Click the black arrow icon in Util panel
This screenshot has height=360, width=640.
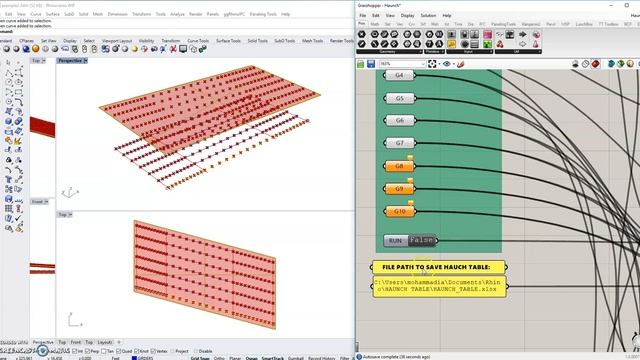click(523, 34)
